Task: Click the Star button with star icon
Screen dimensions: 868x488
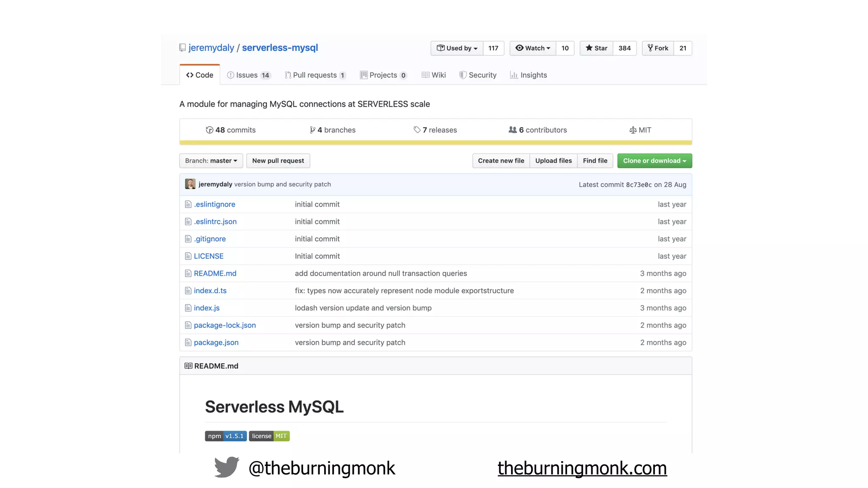Action: tap(596, 48)
